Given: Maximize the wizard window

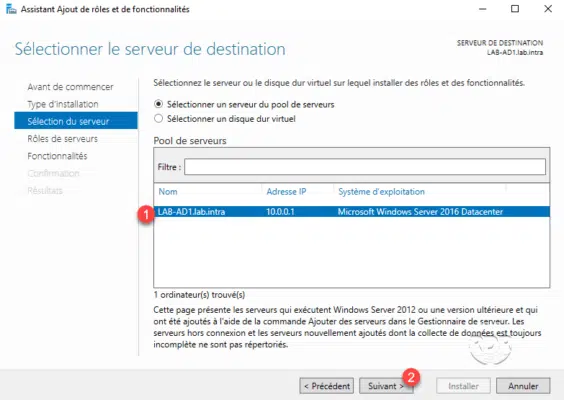Looking at the screenshot, I should tap(515, 9).
